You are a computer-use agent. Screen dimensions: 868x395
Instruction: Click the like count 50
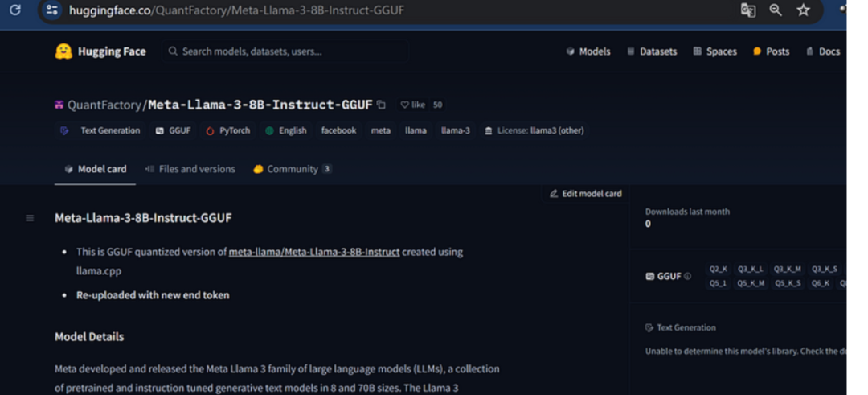(437, 105)
